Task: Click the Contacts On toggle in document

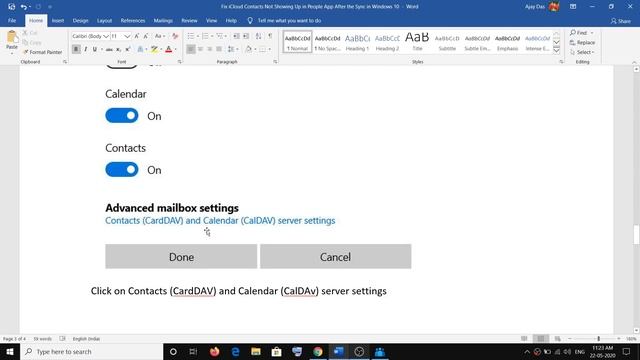Action: click(x=122, y=169)
